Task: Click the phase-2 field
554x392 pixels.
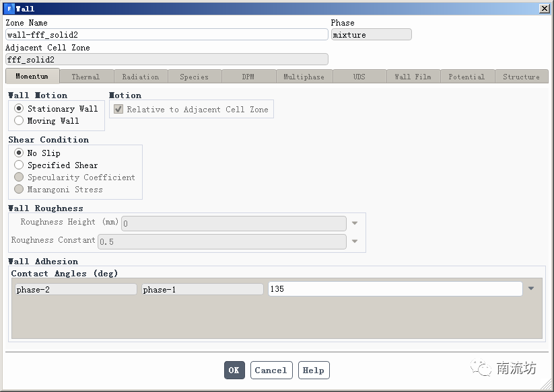Action: click(75, 289)
